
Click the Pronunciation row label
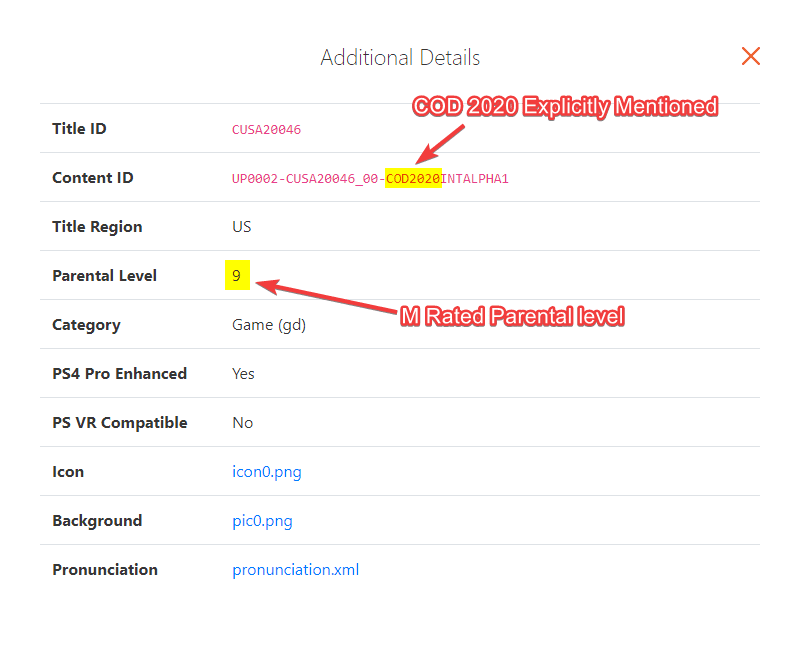[x=104, y=570]
